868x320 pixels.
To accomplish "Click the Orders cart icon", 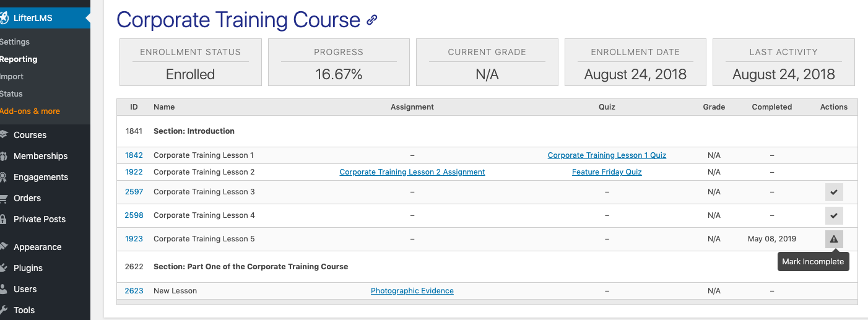I will (4, 198).
